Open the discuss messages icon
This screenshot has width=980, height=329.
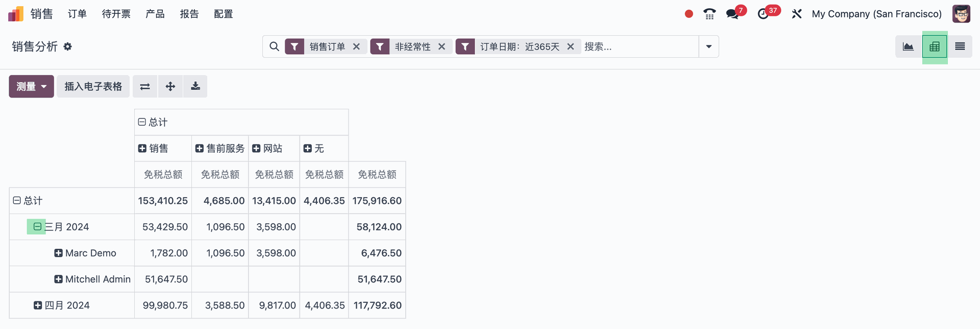[732, 14]
